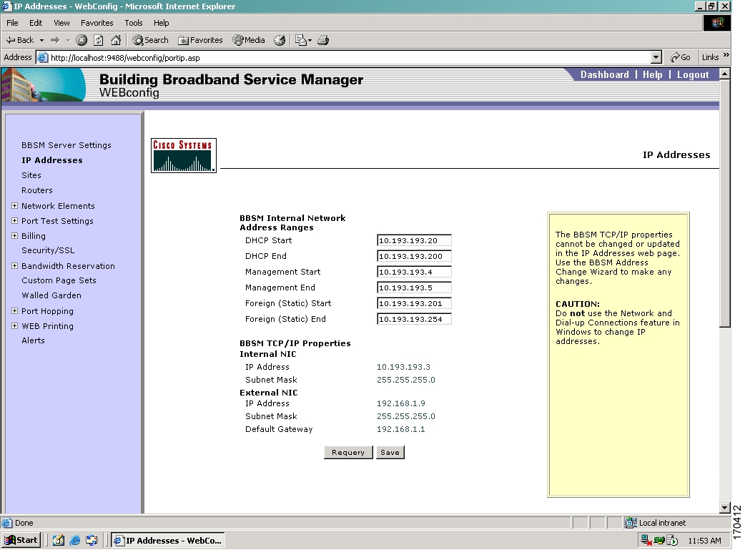Click the Print toolbar icon
This screenshot has height=560, width=750.
coord(323,41)
